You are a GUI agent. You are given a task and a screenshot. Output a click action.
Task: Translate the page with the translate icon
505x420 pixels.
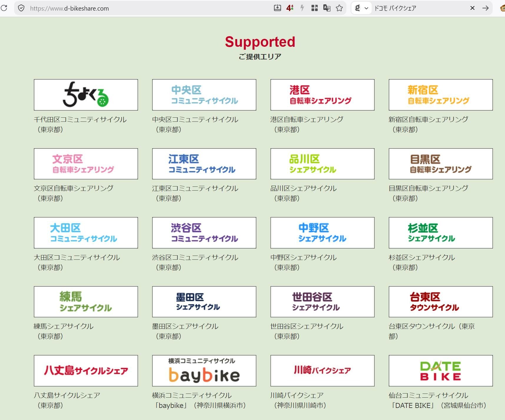[x=327, y=8]
